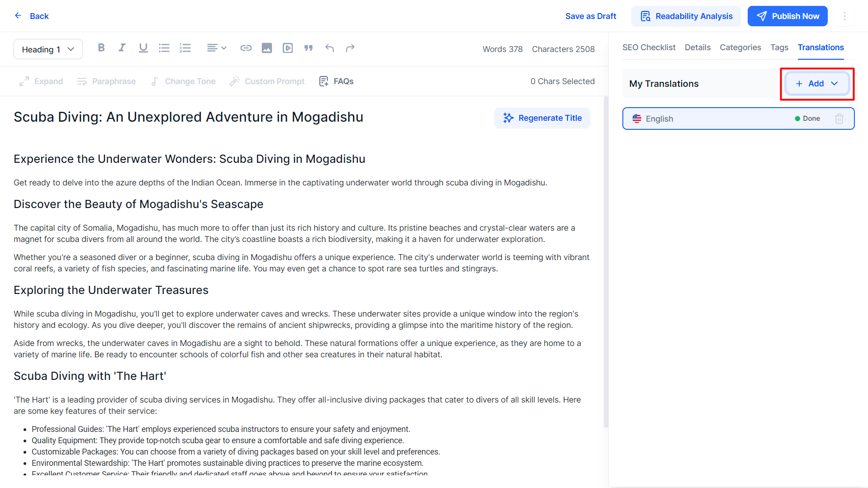868x488 pixels.
Task: Click heading 'Discover the Beauty of Mogadishu's Seascape'
Action: click(x=138, y=204)
